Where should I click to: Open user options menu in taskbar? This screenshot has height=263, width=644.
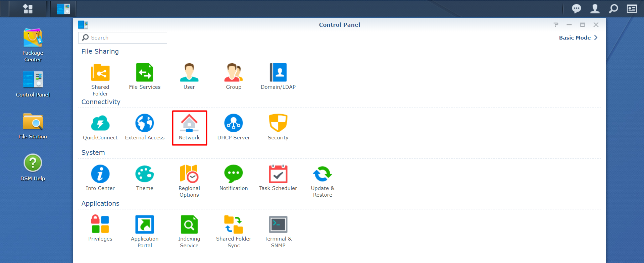595,9
